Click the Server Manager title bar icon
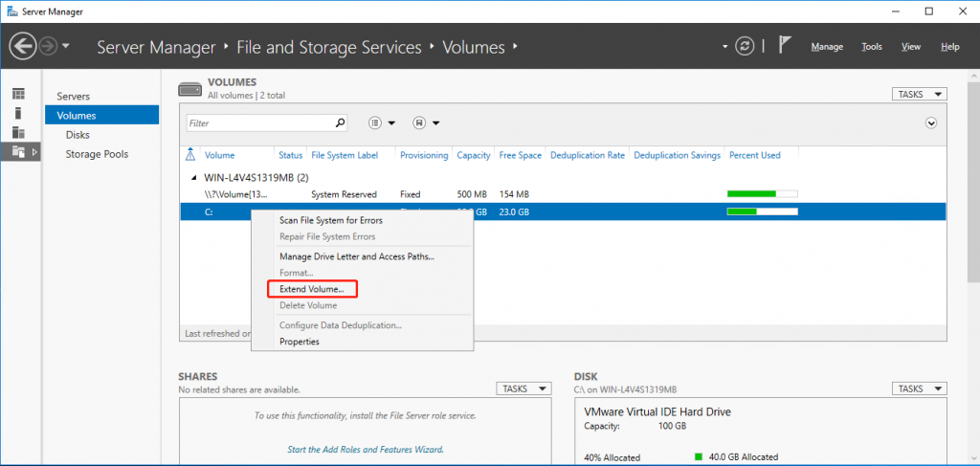 click(11, 11)
